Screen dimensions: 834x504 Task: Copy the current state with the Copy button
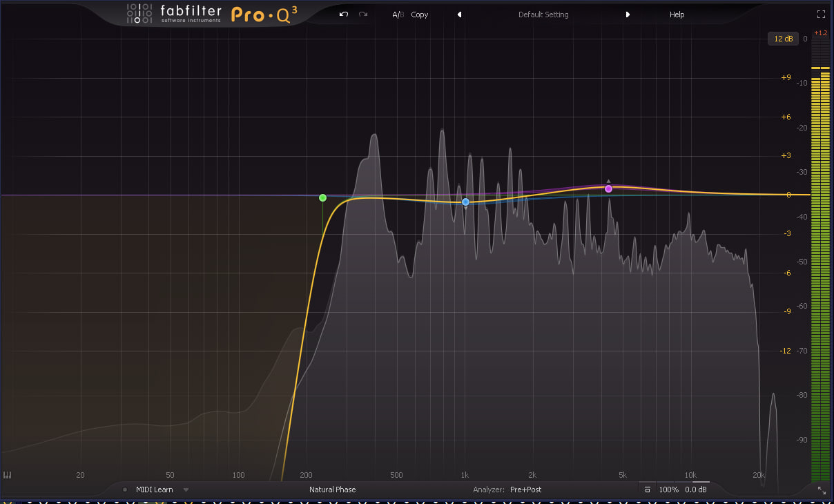[x=420, y=14]
